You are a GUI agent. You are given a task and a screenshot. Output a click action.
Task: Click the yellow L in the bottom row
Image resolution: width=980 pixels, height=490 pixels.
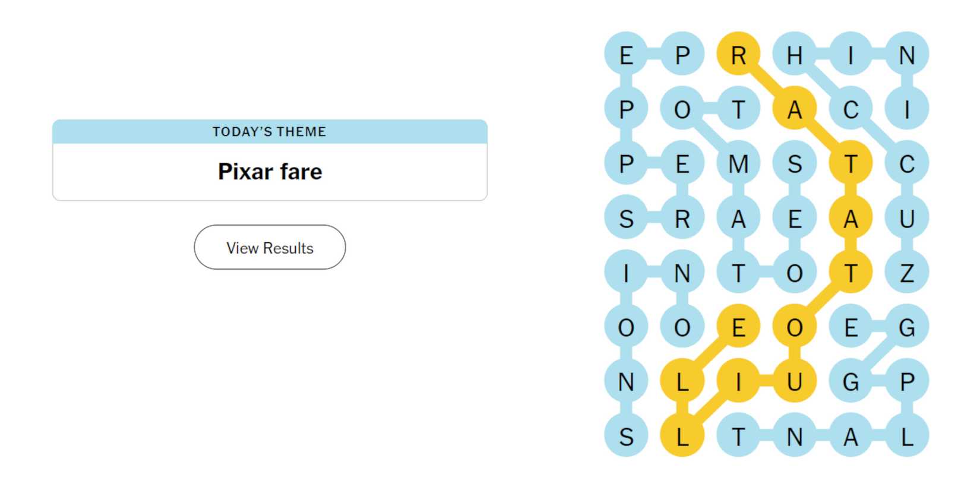(x=682, y=437)
